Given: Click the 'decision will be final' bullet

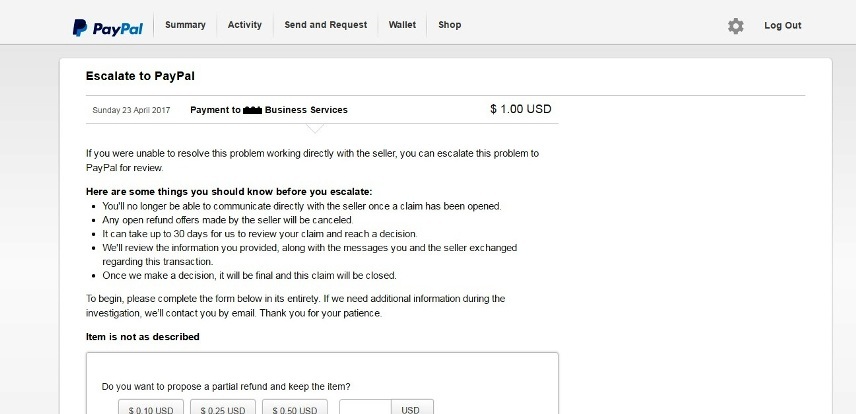Looking at the screenshot, I should (249, 275).
